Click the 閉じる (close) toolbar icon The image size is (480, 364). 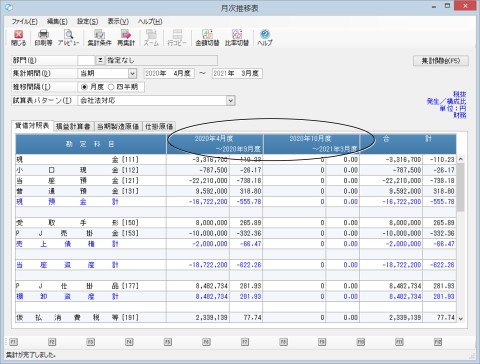coord(18,38)
